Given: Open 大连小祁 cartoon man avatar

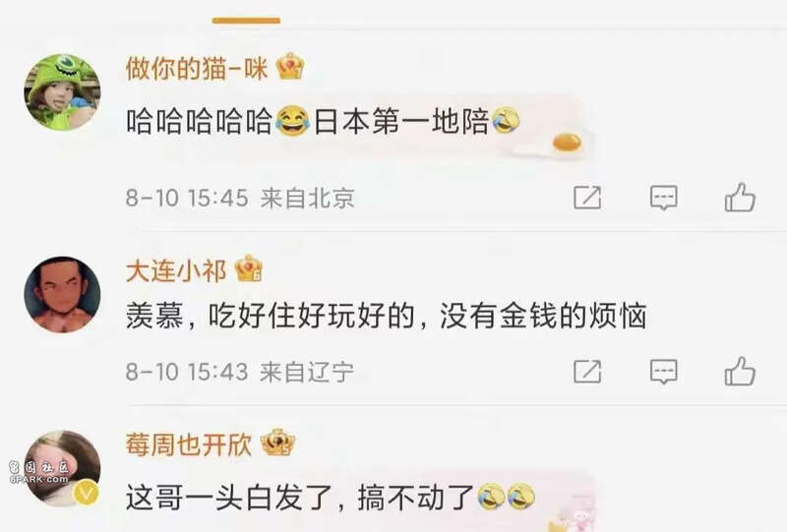Looking at the screenshot, I should click(62, 295).
